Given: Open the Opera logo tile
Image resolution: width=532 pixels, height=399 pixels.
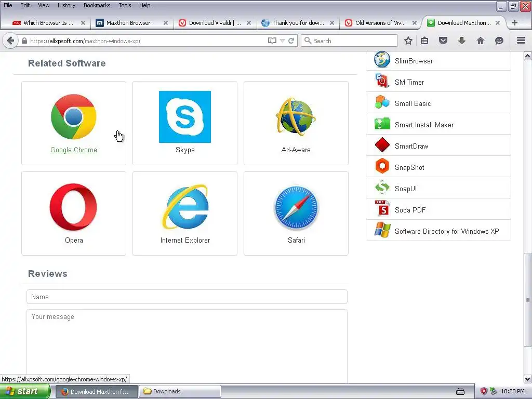Looking at the screenshot, I should [73, 207].
